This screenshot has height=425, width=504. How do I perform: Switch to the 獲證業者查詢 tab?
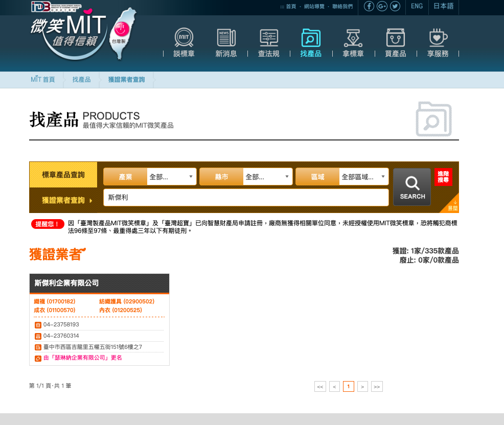pyautogui.click(x=63, y=200)
